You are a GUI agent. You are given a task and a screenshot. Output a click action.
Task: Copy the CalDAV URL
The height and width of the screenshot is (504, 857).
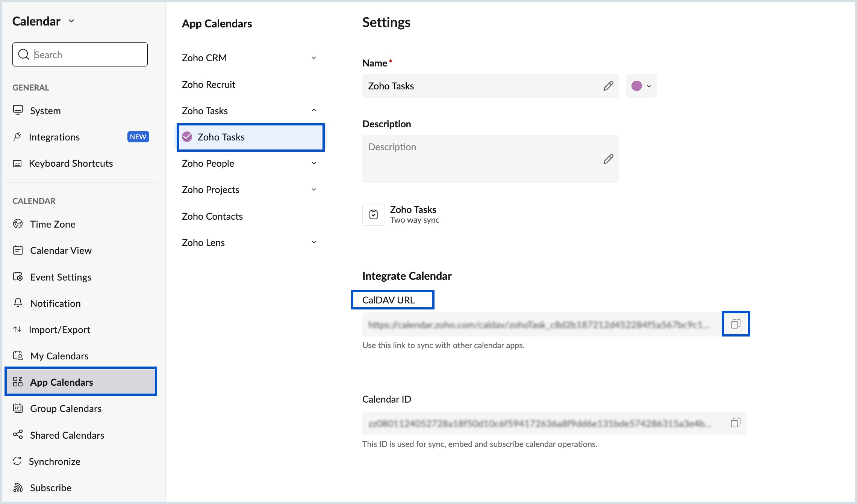coord(736,324)
